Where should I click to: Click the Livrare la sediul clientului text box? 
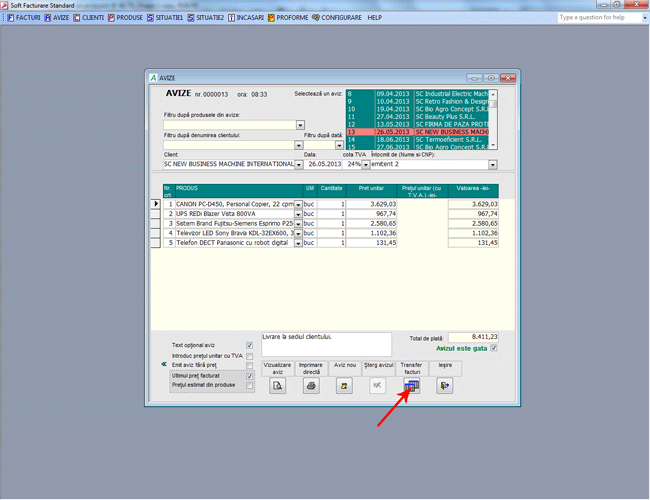pyautogui.click(x=326, y=344)
